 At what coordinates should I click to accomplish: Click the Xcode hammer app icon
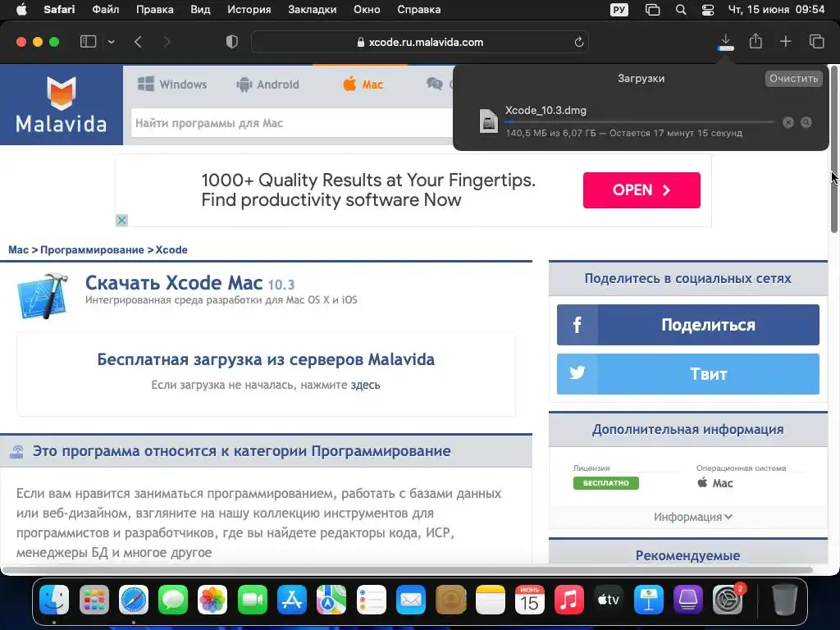(43, 295)
